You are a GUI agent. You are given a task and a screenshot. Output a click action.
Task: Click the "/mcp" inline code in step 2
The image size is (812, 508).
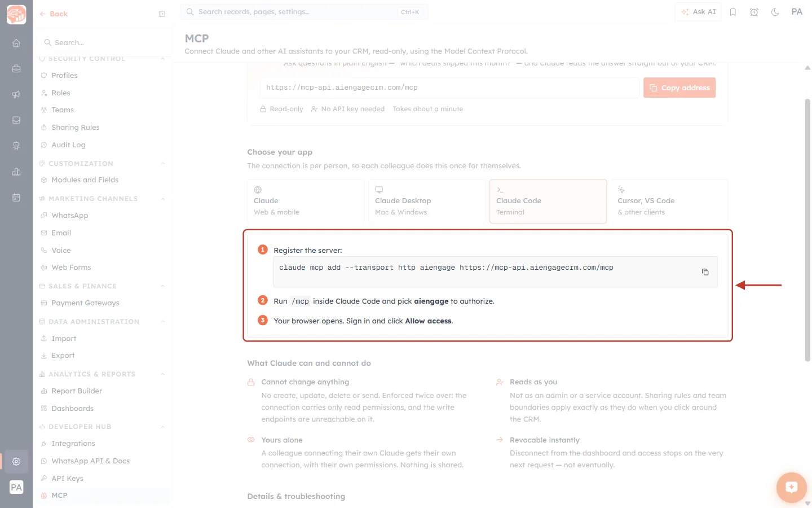click(301, 301)
